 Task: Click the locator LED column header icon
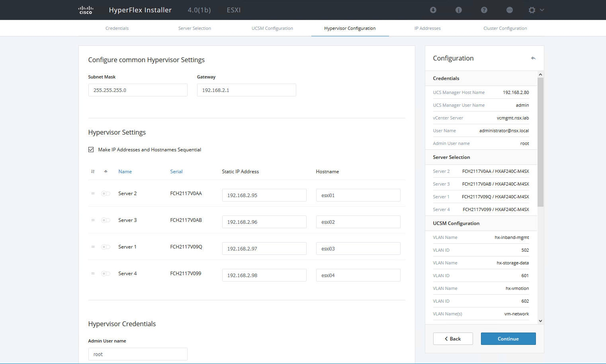coord(106,172)
